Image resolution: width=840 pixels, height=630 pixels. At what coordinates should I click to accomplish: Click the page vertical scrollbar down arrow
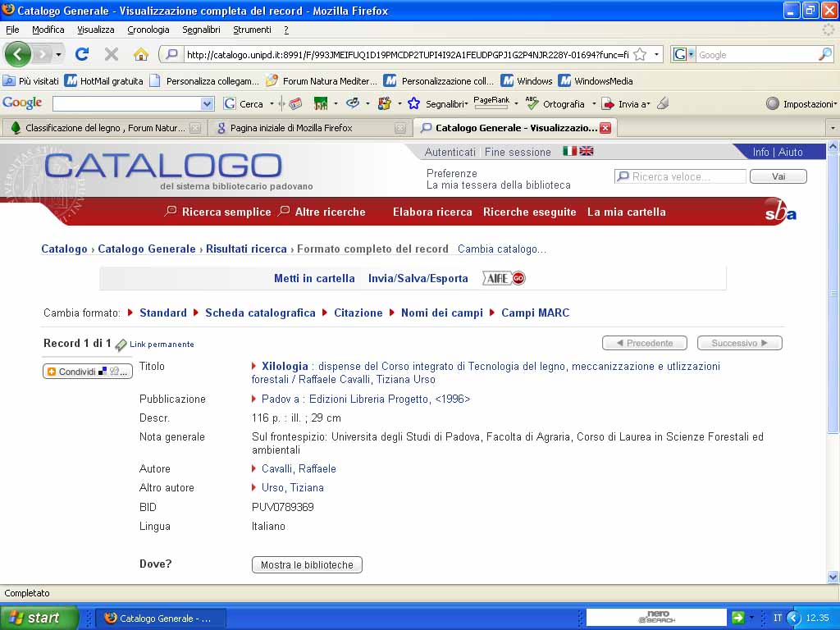[833, 577]
